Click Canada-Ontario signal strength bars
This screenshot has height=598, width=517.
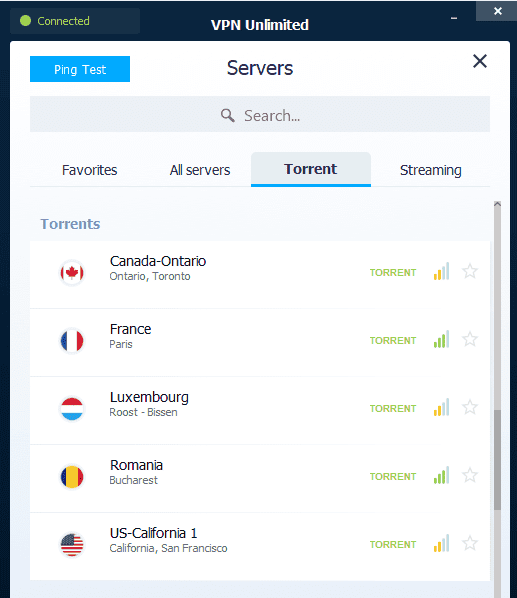(442, 271)
